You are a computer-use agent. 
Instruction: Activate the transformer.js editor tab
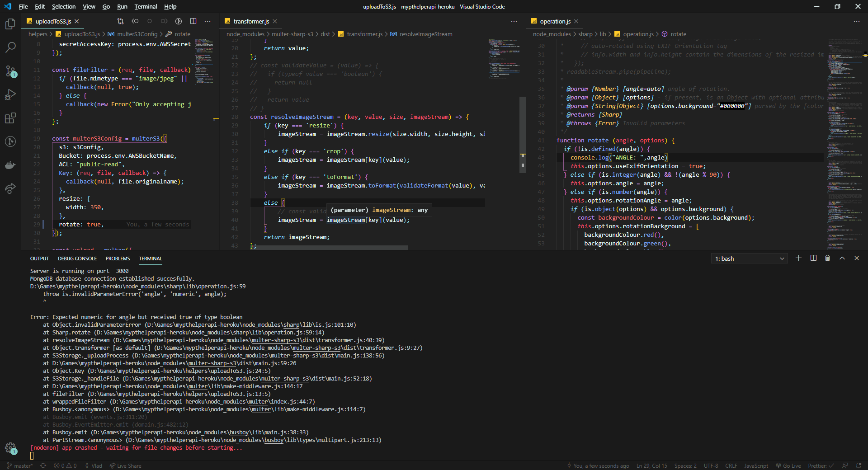[251, 21]
